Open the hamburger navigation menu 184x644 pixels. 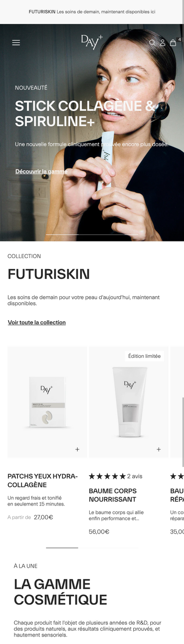coord(16,43)
